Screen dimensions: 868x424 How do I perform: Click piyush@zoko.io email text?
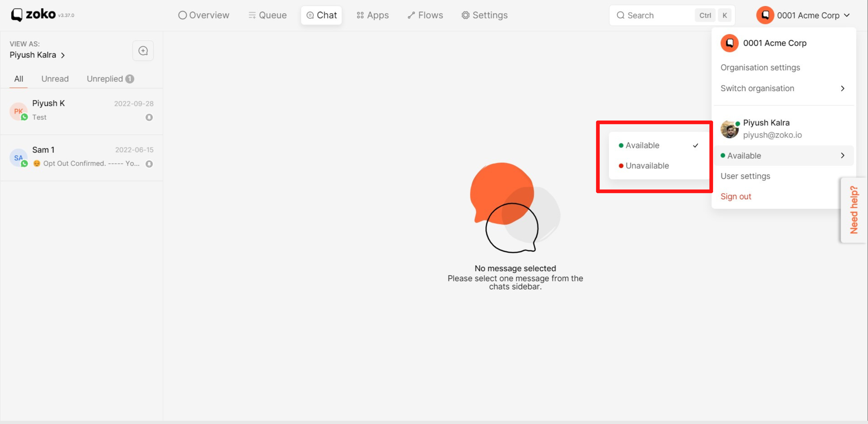[x=772, y=135]
